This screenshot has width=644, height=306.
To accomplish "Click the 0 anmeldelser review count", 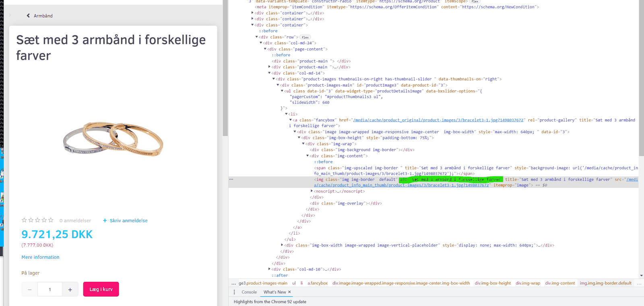I will 75,221.
